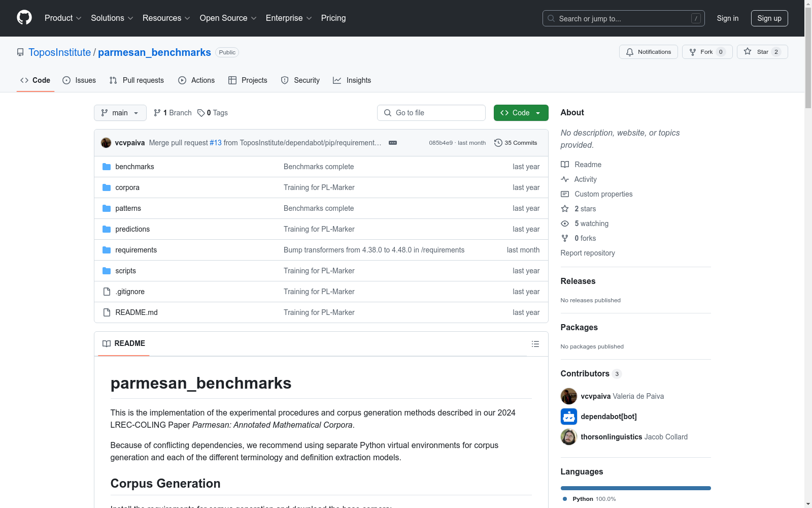Open the predictions folder icon
Screen dimensions: 812x508
click(107, 229)
